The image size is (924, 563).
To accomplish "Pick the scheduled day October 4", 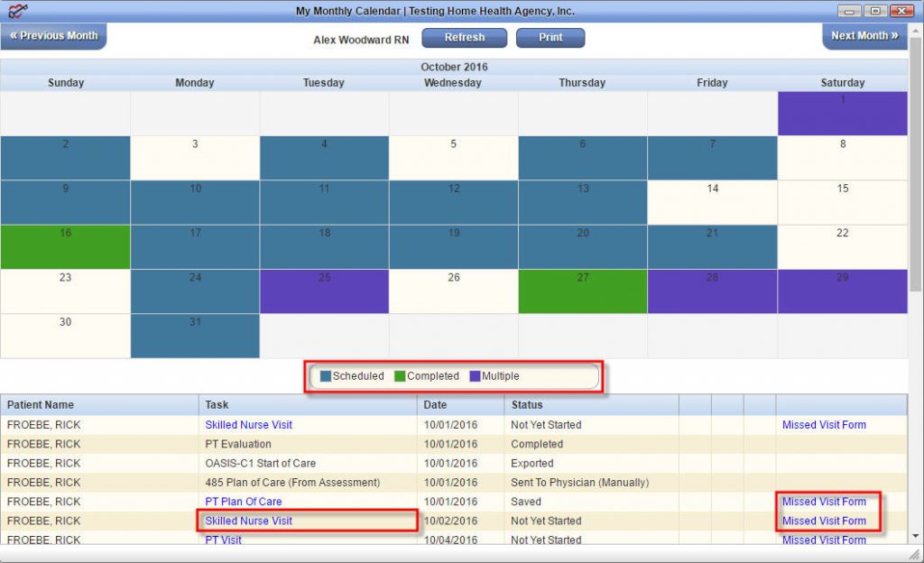I will pyautogui.click(x=324, y=158).
